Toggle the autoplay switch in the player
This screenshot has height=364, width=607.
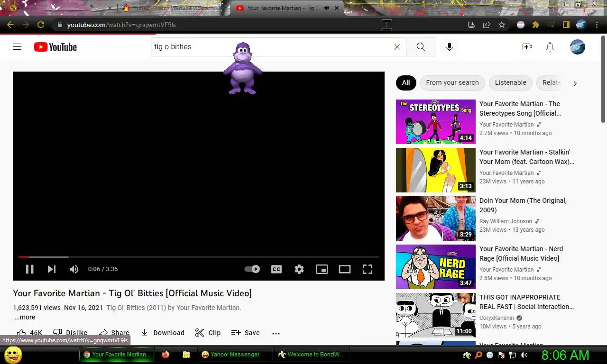(x=252, y=269)
